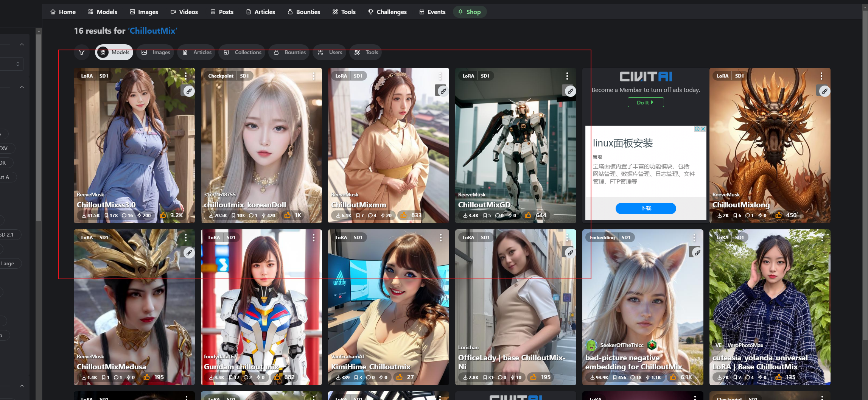Open three-dot menu on ChilloutMixmm card
Image resolution: width=868 pixels, height=400 pixels.
pyautogui.click(x=440, y=76)
